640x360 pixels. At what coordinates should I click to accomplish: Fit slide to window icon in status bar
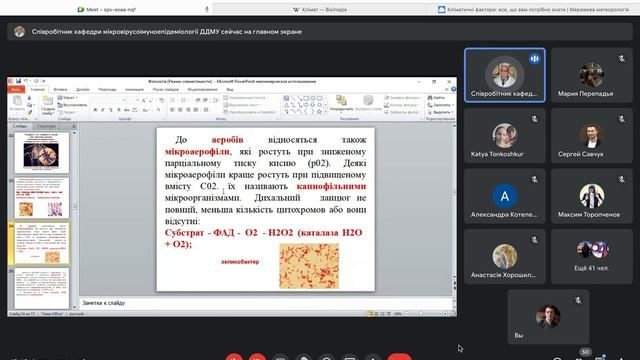click(452, 314)
